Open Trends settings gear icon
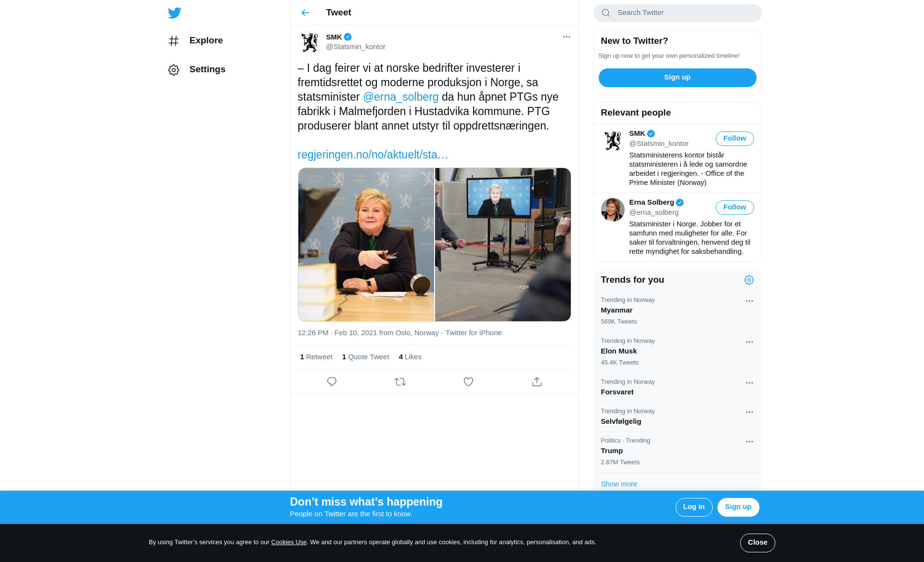Screen dimensions: 924x562 pyautogui.click(x=749, y=280)
